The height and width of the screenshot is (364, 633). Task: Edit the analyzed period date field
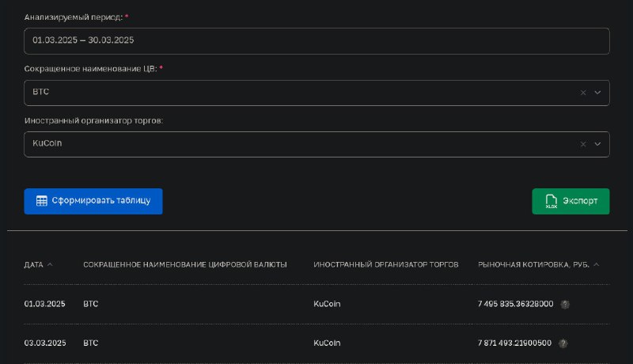point(316,41)
